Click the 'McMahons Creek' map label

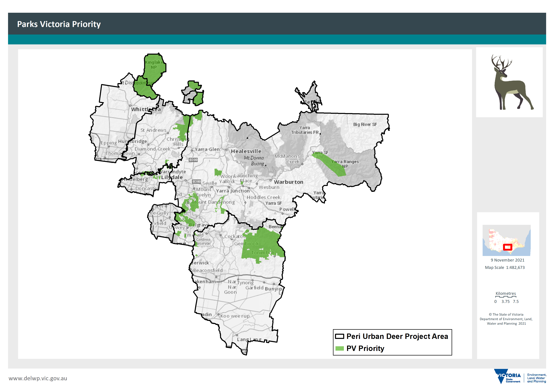(287, 159)
